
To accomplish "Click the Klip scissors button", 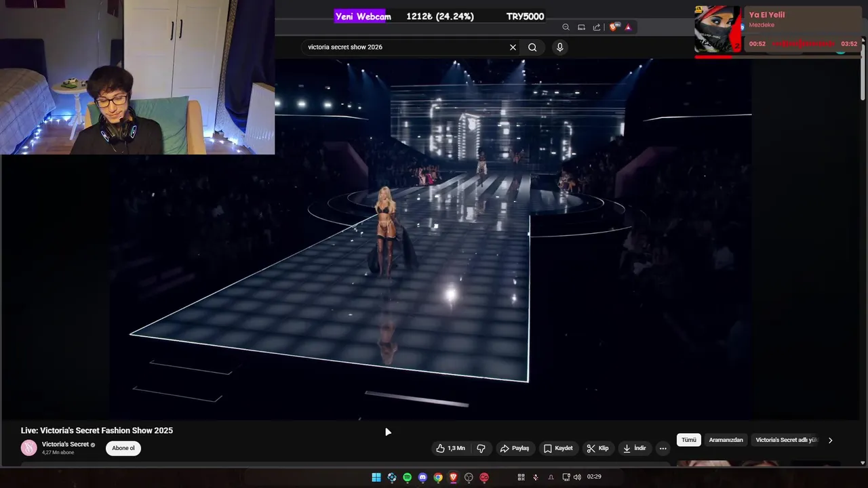I will [597, 448].
